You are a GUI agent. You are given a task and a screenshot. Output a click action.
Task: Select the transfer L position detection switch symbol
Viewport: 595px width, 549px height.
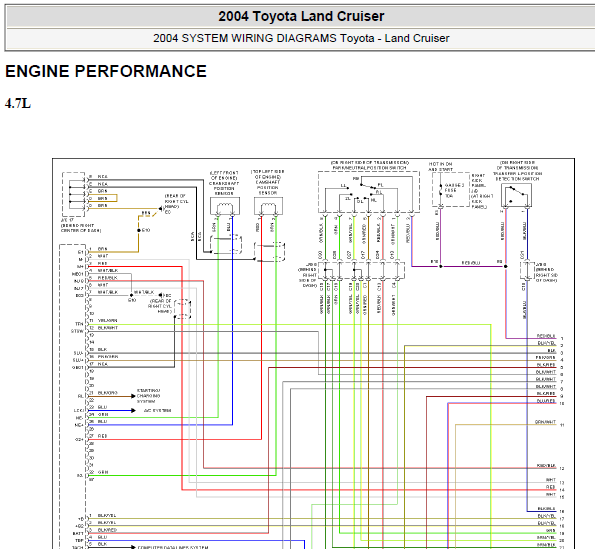click(x=516, y=195)
